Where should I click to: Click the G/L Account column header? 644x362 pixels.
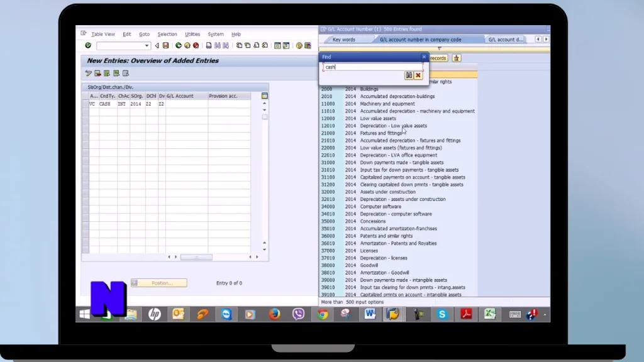coord(186,96)
